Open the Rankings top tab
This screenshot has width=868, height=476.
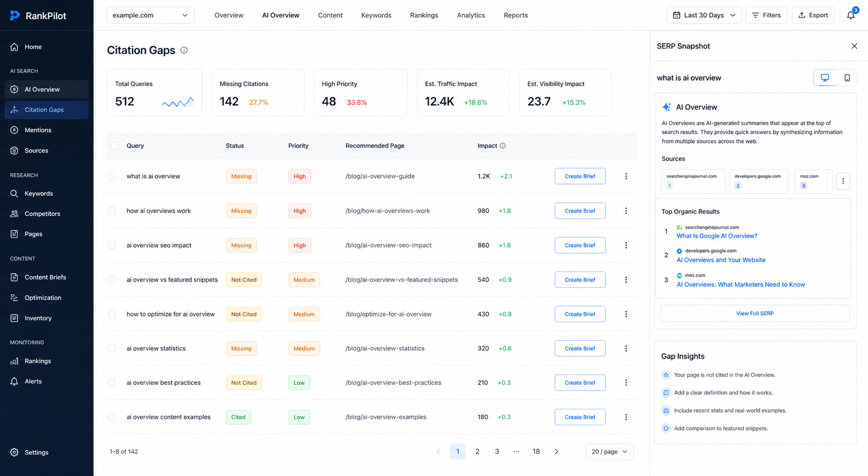pos(424,15)
